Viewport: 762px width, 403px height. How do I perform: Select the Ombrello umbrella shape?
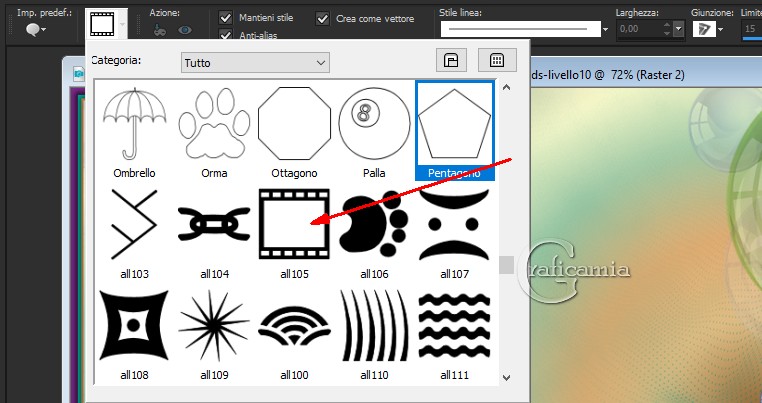pyautogui.click(x=134, y=126)
